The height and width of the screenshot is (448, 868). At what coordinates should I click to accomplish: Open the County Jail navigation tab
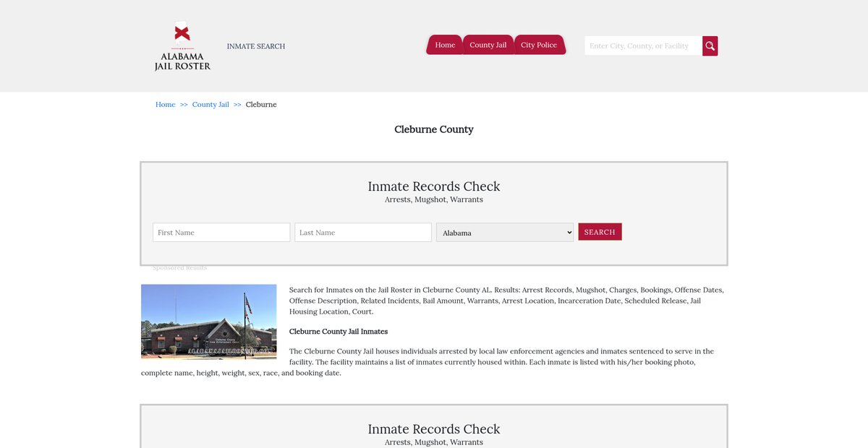point(488,45)
